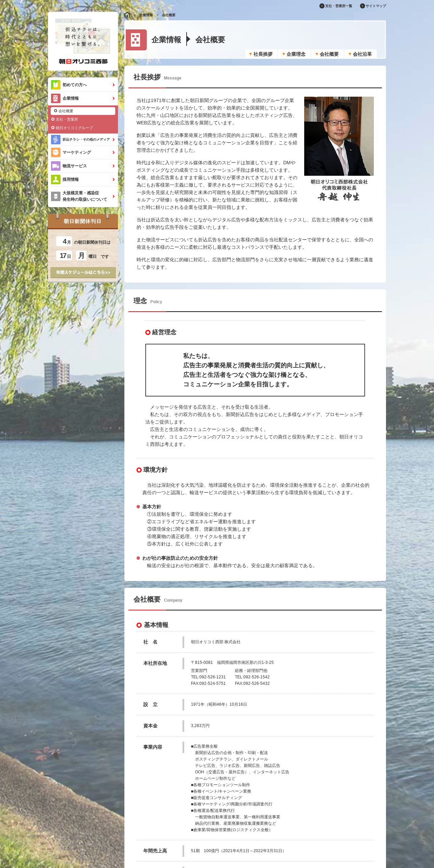Select 朝日オリコミグループ submenu item
This screenshot has width=434, height=868.
(72, 128)
